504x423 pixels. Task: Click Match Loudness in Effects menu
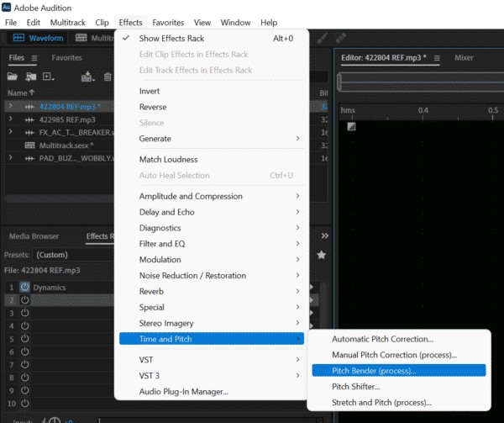[212, 160]
